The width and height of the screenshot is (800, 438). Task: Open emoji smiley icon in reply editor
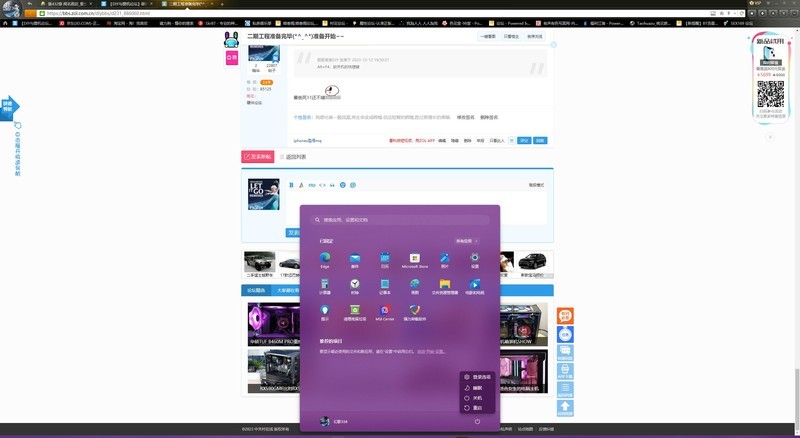coord(343,185)
